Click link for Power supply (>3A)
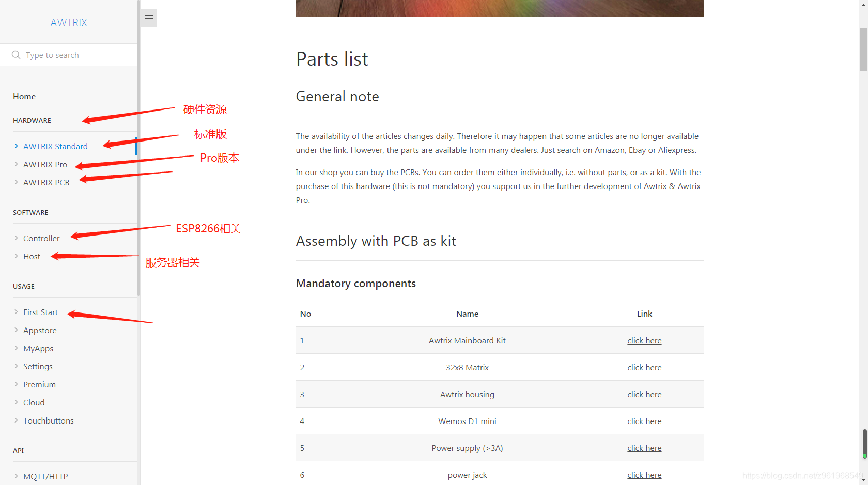Image resolution: width=868 pixels, height=485 pixels. click(644, 448)
